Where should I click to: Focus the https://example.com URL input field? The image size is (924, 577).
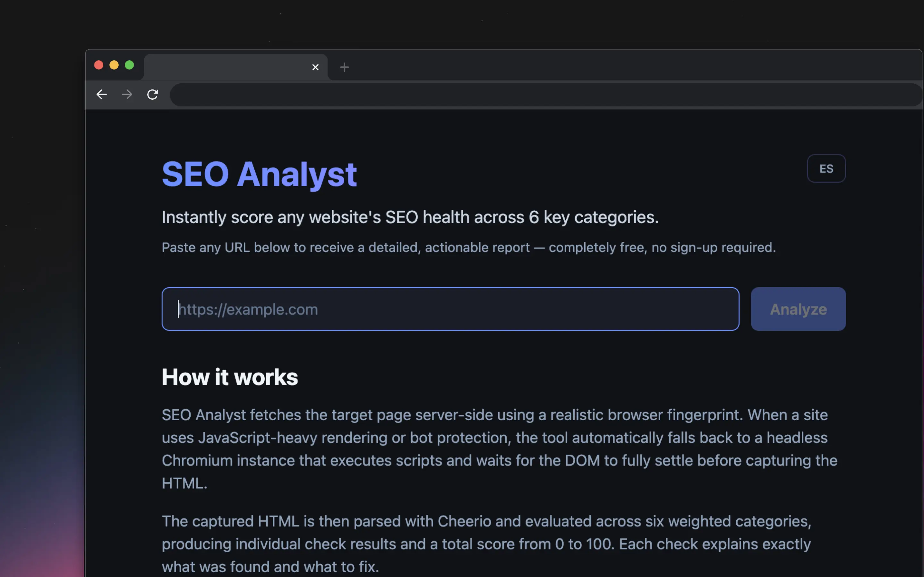450,309
